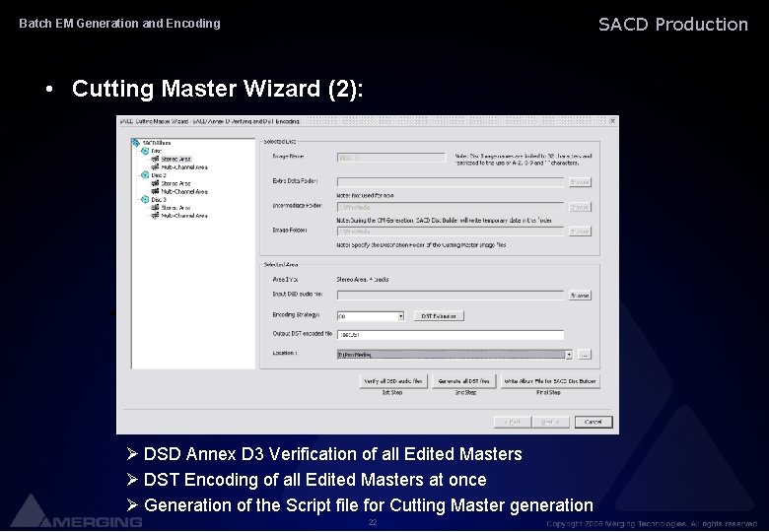Click the Stereo Area icon under Disc 3
The height and width of the screenshot is (532, 769).
[x=155, y=207]
